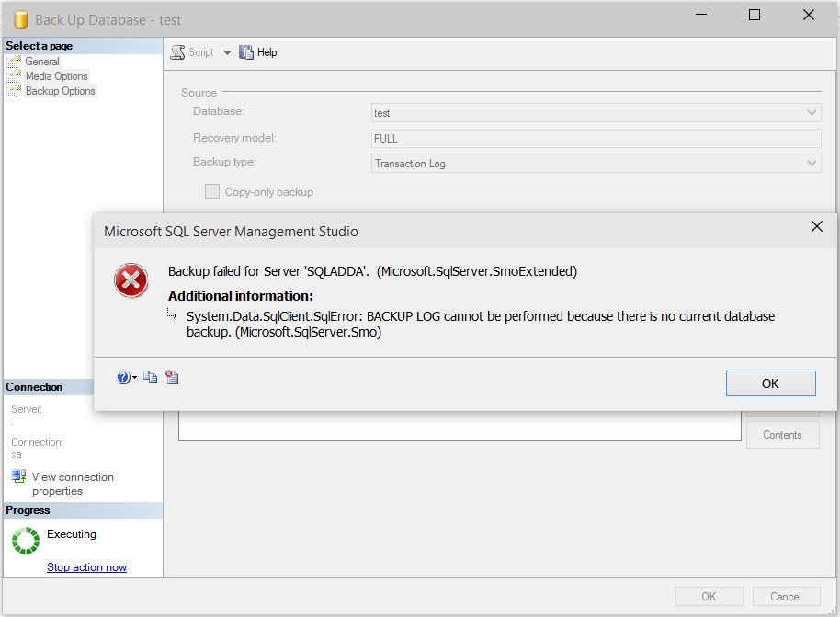Click the 'Select a page' header
The width and height of the screenshot is (840, 617).
83,46
